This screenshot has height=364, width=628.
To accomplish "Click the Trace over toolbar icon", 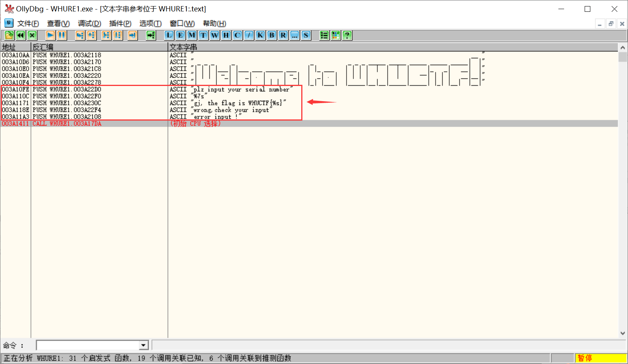I will [118, 35].
